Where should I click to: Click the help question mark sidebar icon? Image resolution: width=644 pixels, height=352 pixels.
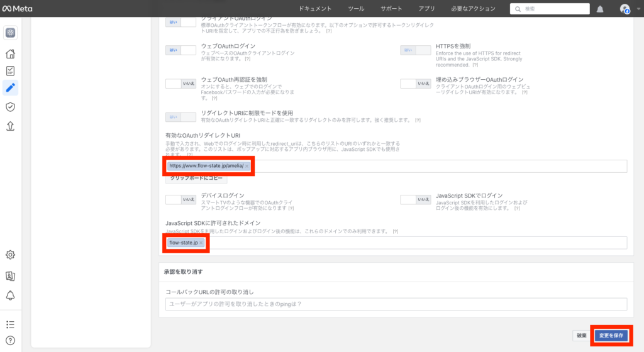point(10,341)
